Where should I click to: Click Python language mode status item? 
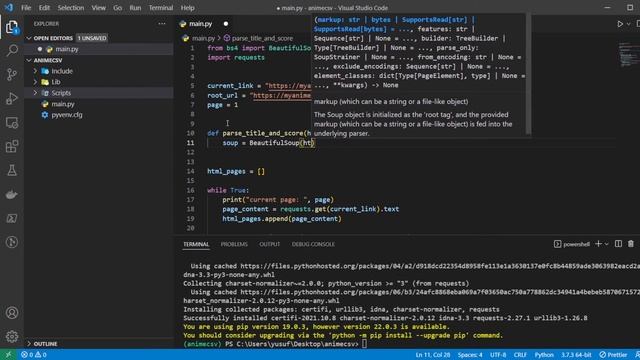[x=544, y=355]
